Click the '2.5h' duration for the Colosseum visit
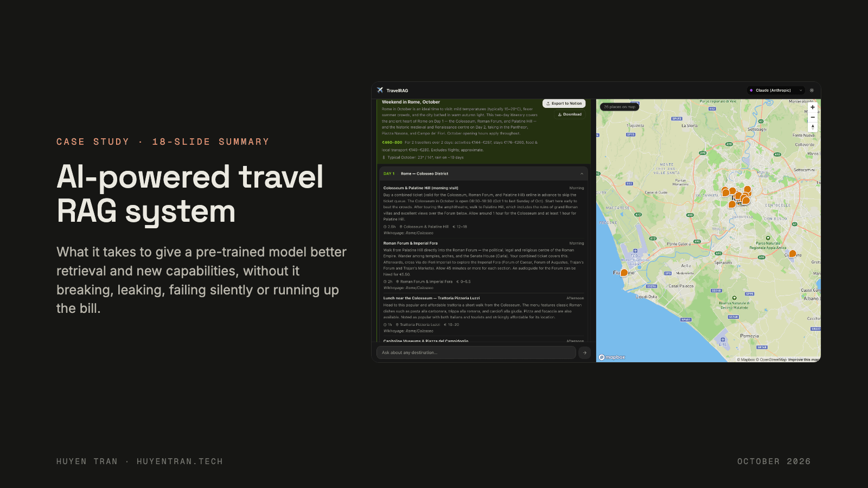868x488 pixels. tap(390, 227)
